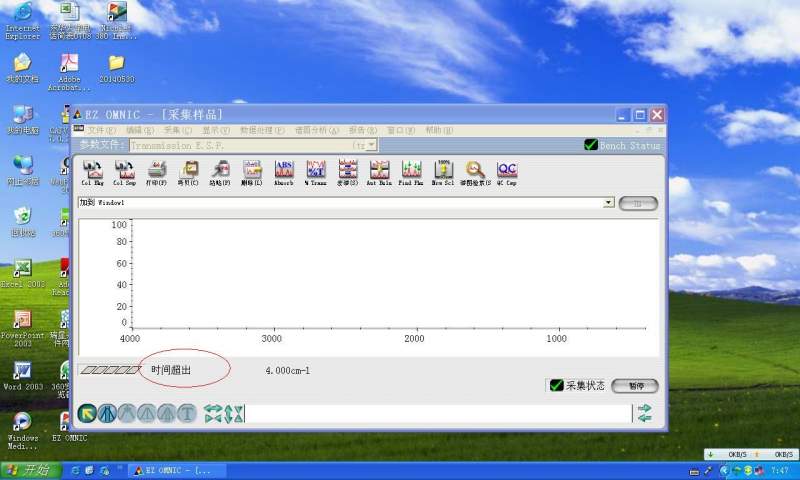Select the T text annotation tool
The width and height of the screenshot is (800, 480).
coord(187,413)
